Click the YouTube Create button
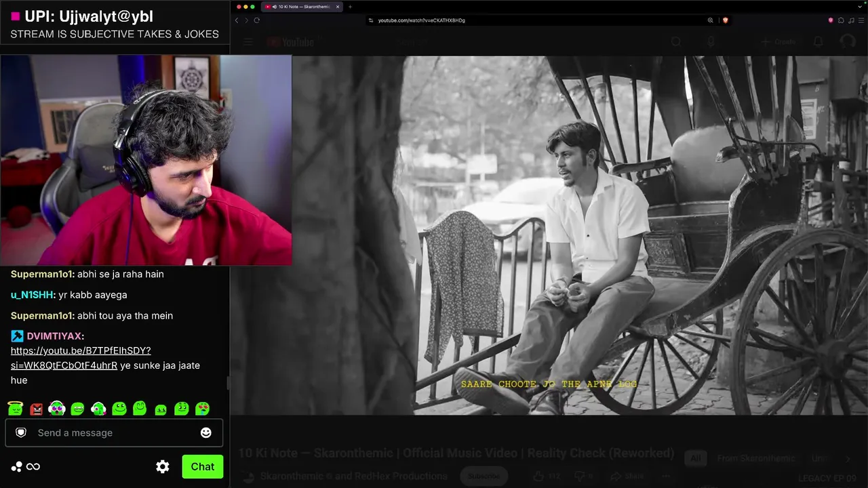 (777, 42)
